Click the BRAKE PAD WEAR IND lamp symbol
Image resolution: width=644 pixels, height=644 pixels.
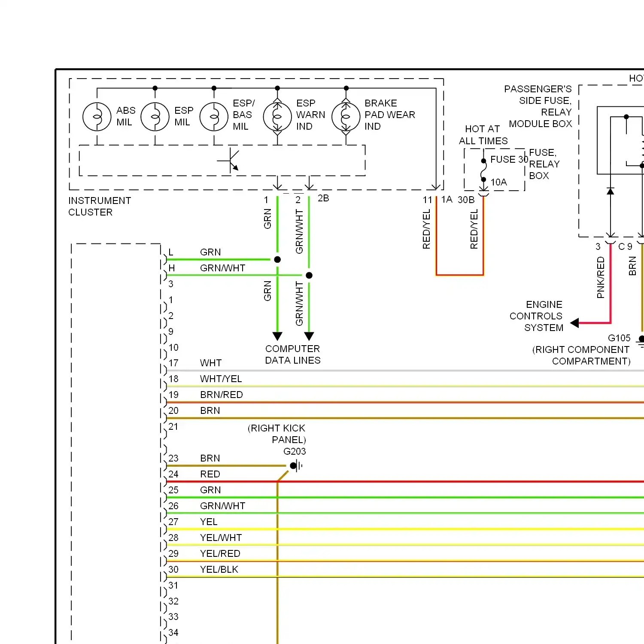[x=346, y=117]
